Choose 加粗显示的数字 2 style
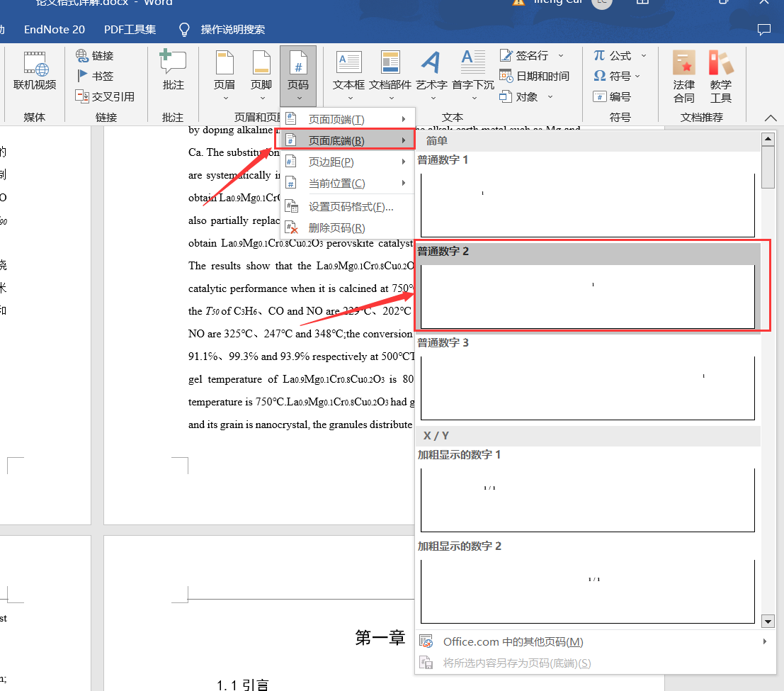 click(588, 583)
